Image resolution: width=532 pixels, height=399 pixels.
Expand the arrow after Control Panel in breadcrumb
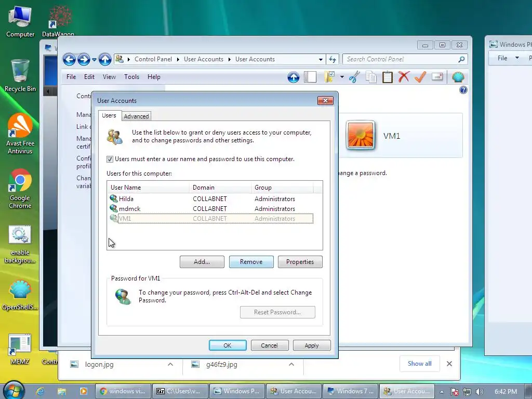178,59
